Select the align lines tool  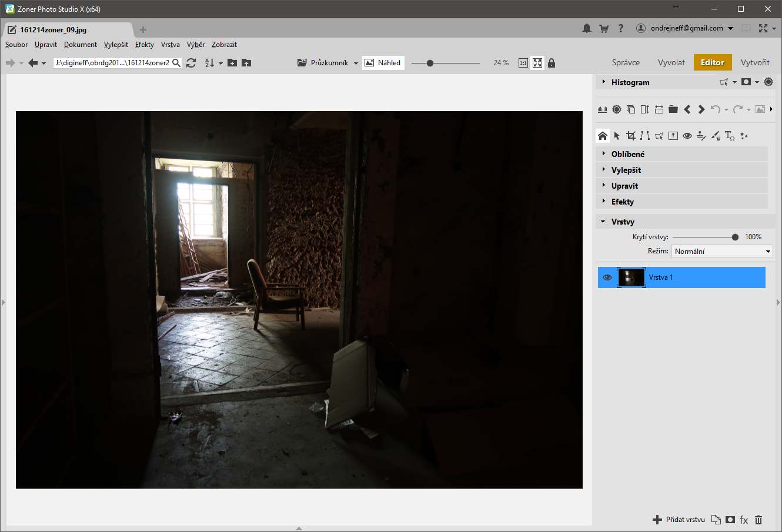[x=645, y=136]
